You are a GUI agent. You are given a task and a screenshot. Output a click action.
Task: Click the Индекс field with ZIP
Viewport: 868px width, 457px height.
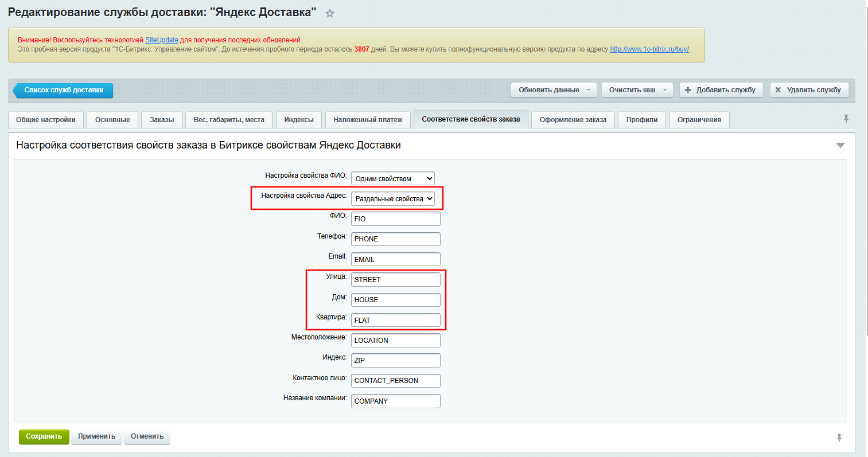click(396, 361)
